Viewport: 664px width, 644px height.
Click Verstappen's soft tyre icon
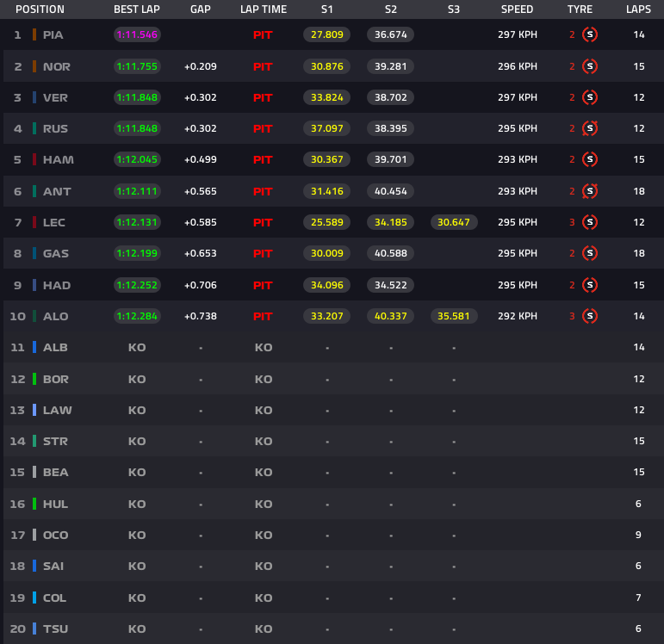589,97
